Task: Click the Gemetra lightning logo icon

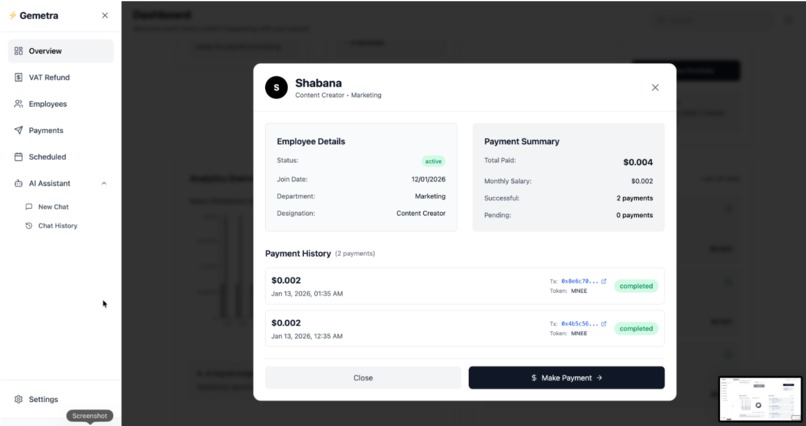Action: click(12, 15)
